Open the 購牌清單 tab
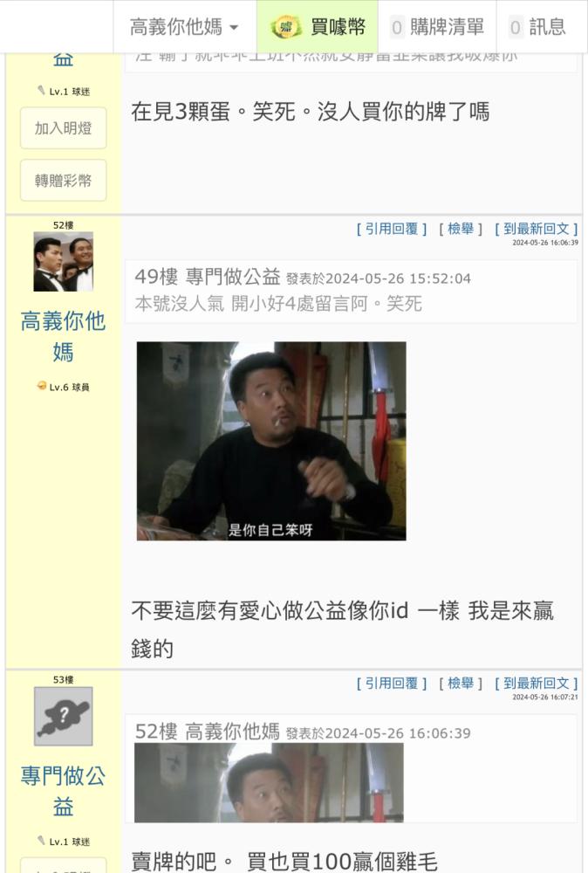This screenshot has width=588, height=873. 437,27
